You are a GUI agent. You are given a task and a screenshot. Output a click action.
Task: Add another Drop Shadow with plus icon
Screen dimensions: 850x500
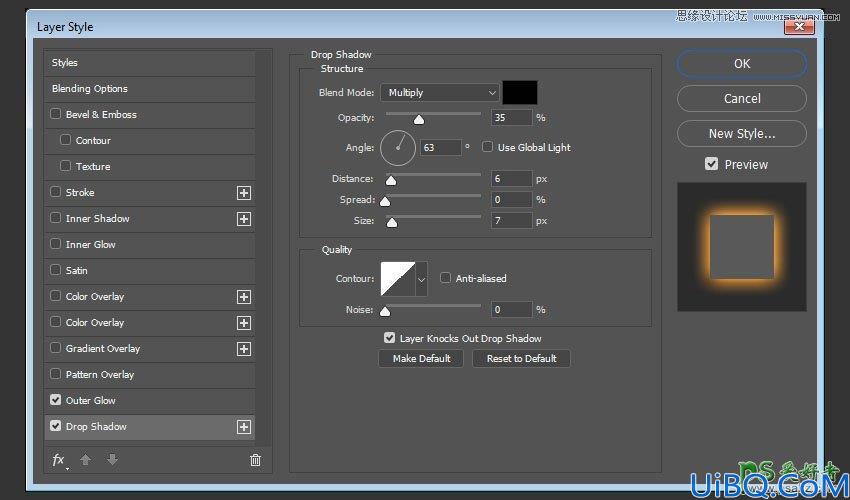pyautogui.click(x=244, y=427)
